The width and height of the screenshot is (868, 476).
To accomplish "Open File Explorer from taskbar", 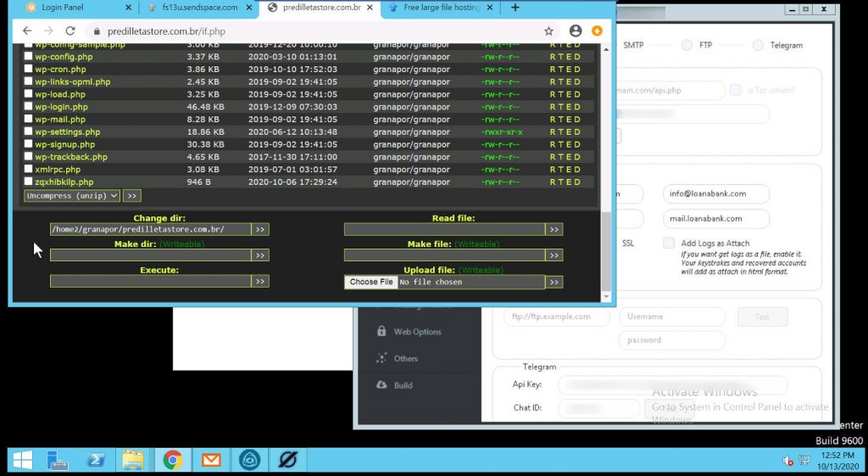I will click(133, 460).
